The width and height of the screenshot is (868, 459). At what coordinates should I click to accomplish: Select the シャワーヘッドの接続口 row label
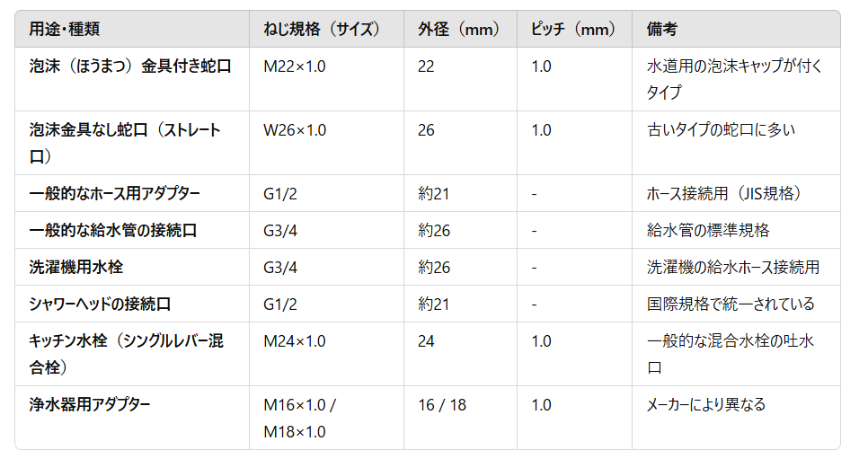coord(100,304)
